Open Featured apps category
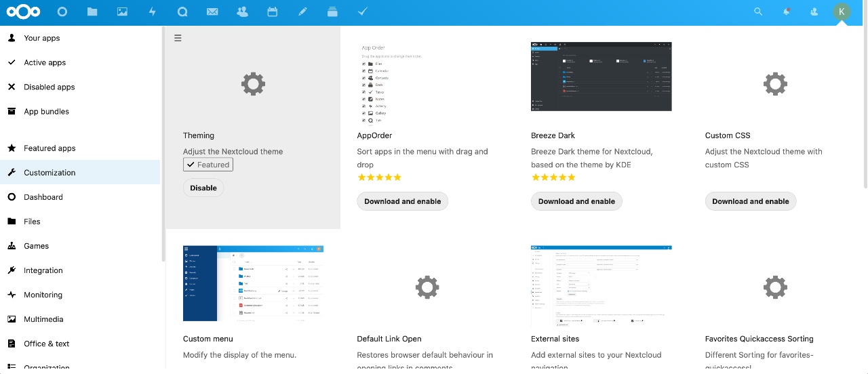The height and width of the screenshot is (374, 868). (80, 148)
